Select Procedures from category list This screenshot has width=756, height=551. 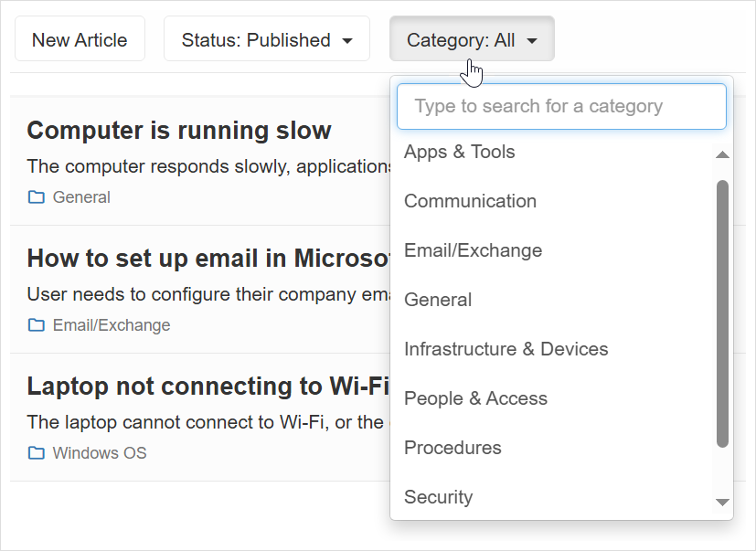(453, 449)
